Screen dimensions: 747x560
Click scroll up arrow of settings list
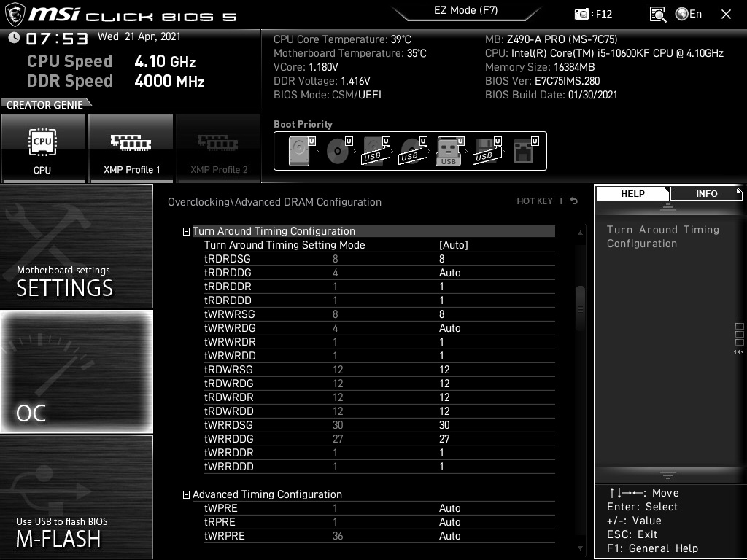tap(580, 233)
